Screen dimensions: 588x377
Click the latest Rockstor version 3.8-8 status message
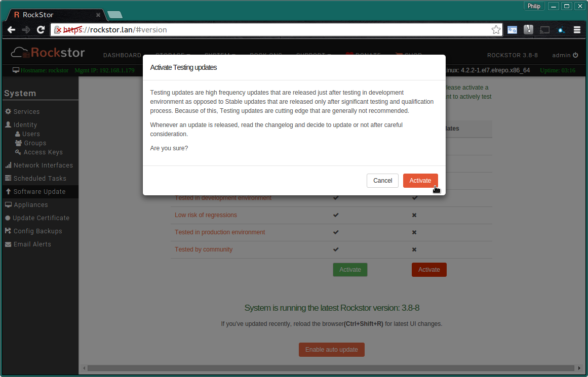pos(332,308)
